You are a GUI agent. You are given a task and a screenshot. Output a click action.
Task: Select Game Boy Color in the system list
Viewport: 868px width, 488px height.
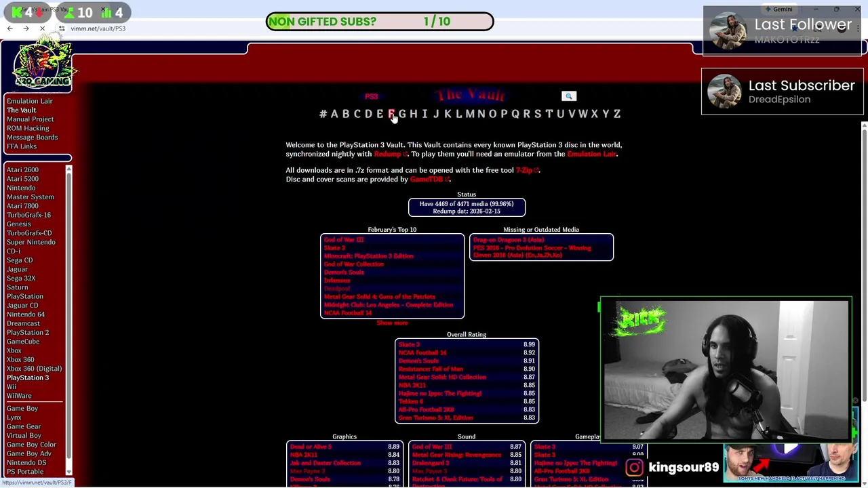(31, 445)
